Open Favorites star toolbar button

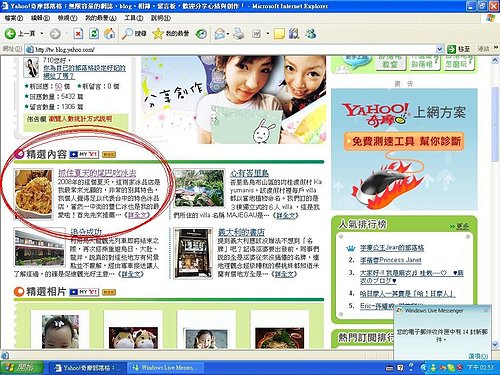[x=171, y=34]
